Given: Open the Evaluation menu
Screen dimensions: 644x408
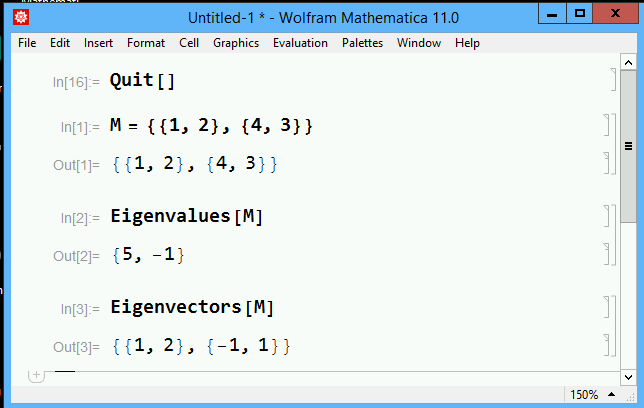Looking at the screenshot, I should coord(300,43).
